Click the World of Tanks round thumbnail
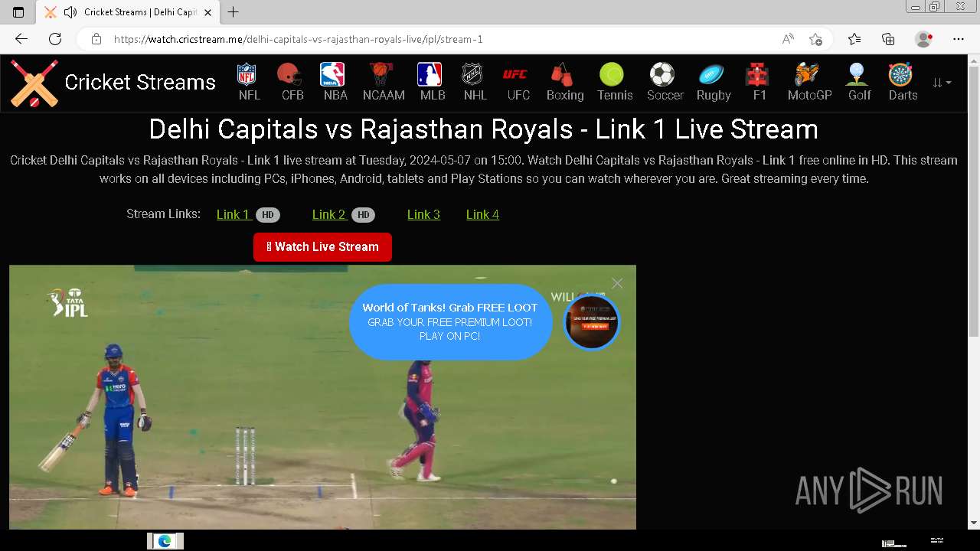The height and width of the screenshot is (551, 980). click(592, 322)
